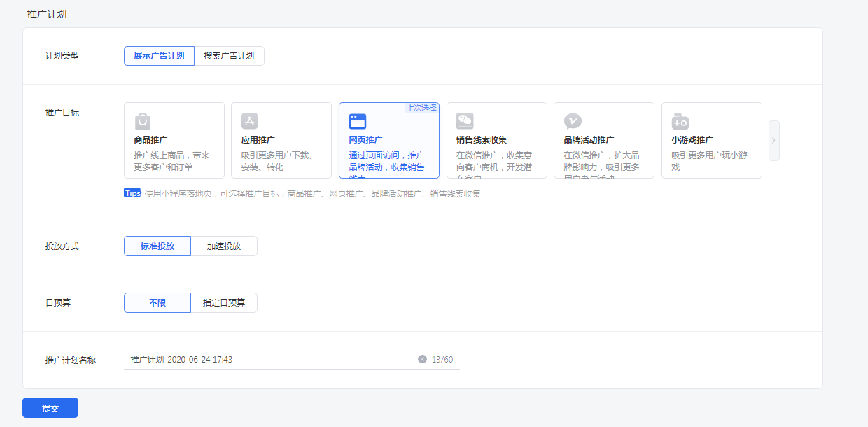Select 标准投放 delivery method
Image resolution: width=868 pixels, height=427 pixels.
click(157, 246)
